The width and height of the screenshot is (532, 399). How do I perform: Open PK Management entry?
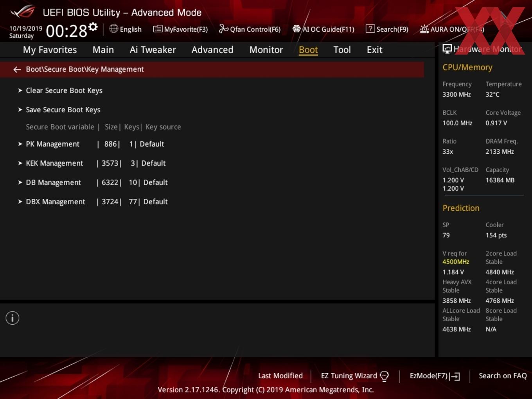point(53,144)
